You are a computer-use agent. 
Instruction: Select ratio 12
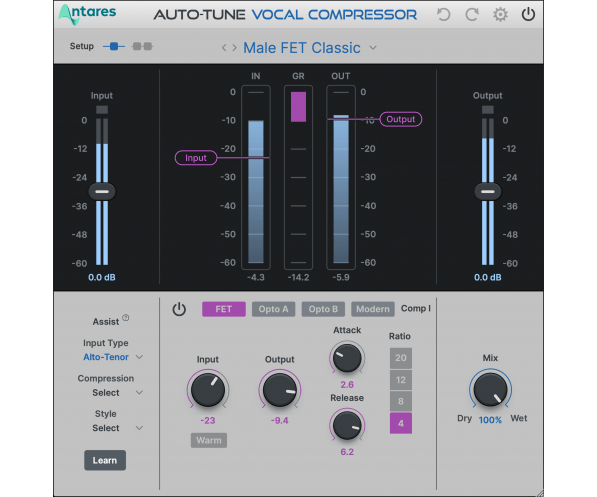pyautogui.click(x=401, y=380)
